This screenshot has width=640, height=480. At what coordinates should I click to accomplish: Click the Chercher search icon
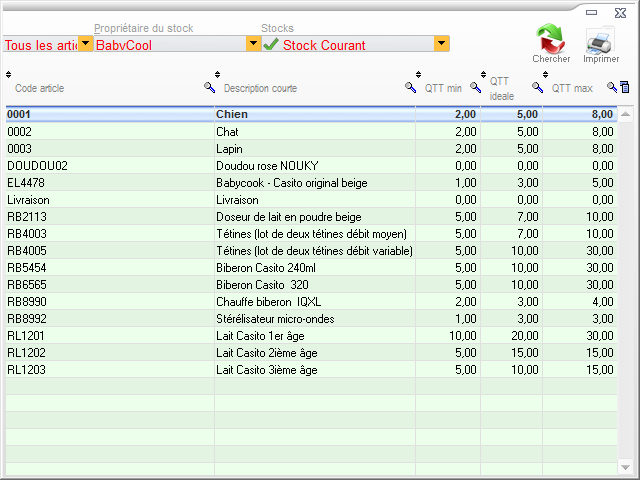click(550, 40)
